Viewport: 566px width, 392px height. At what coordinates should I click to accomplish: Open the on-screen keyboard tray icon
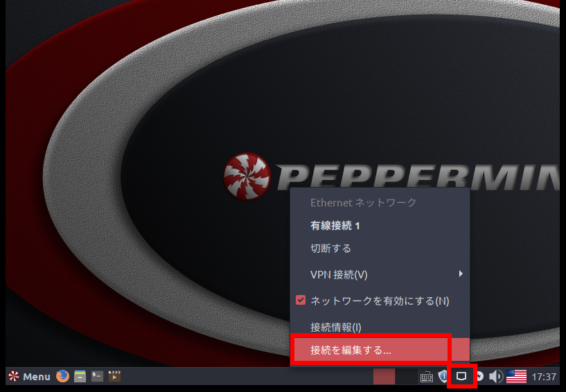tap(427, 377)
